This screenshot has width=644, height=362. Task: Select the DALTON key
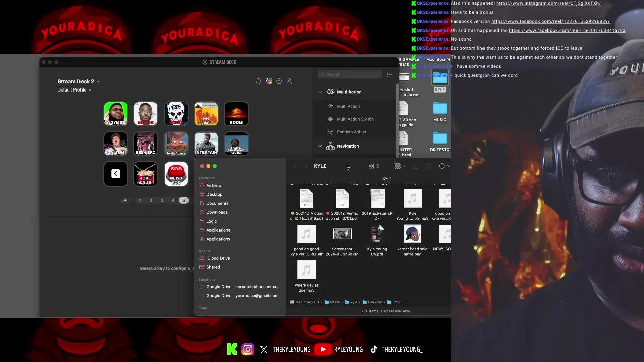click(116, 144)
